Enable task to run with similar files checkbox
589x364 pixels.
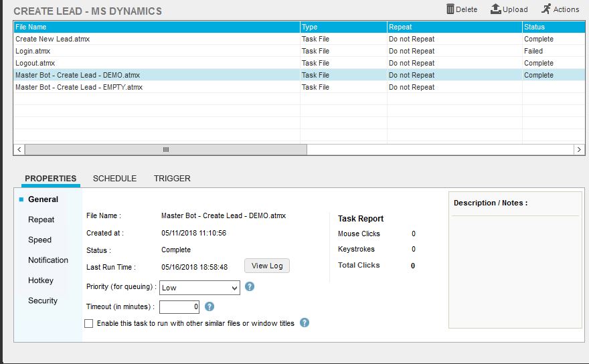(89, 323)
